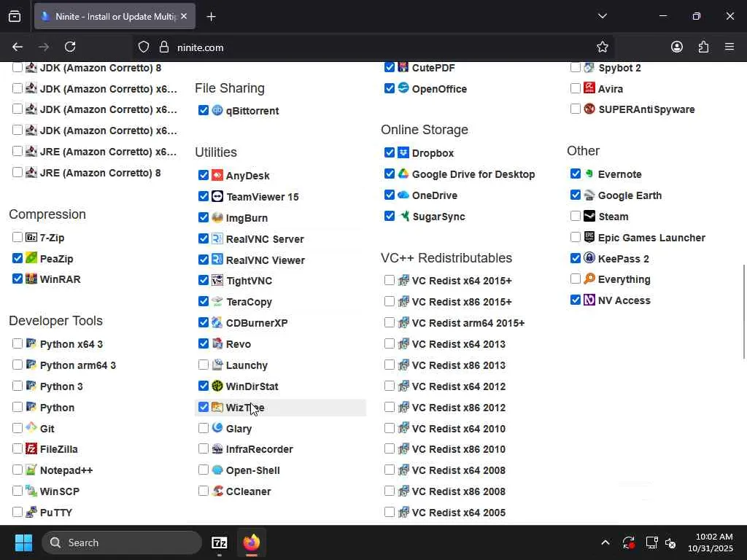
Task: Click the Google Drive for Desktop icon
Action: coord(403,174)
